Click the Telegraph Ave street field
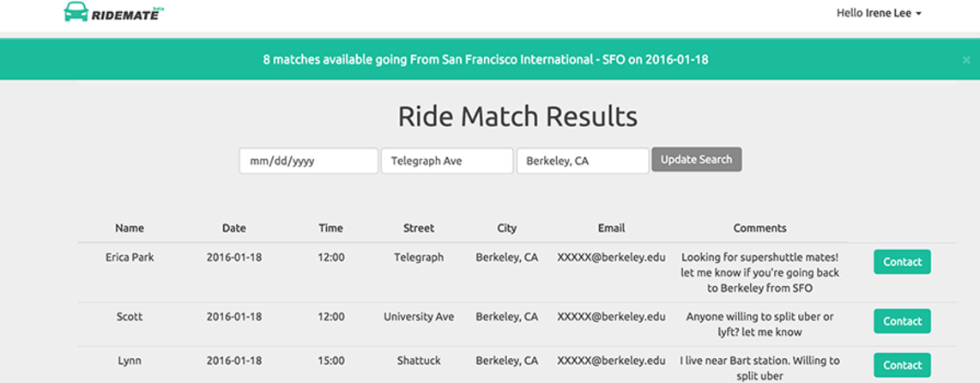980x383 pixels. tap(446, 161)
